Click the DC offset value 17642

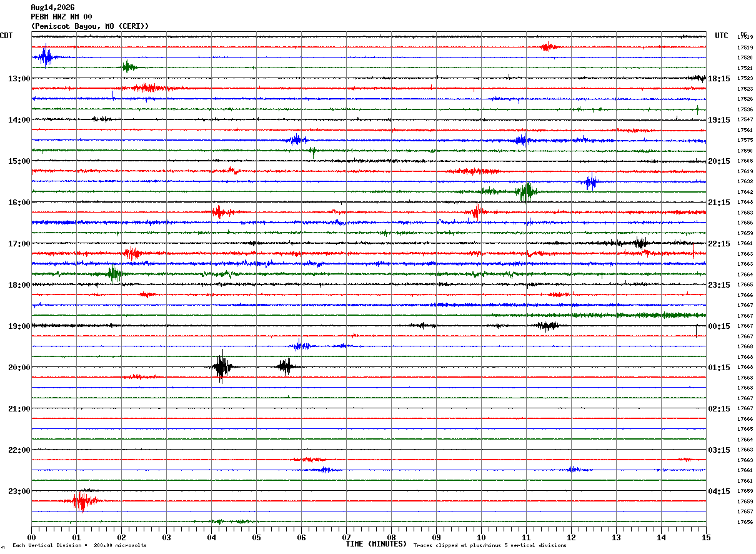[745, 192]
